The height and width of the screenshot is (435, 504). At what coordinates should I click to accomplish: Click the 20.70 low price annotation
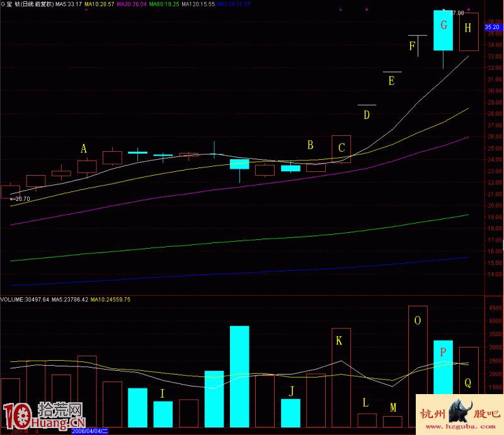coord(21,199)
